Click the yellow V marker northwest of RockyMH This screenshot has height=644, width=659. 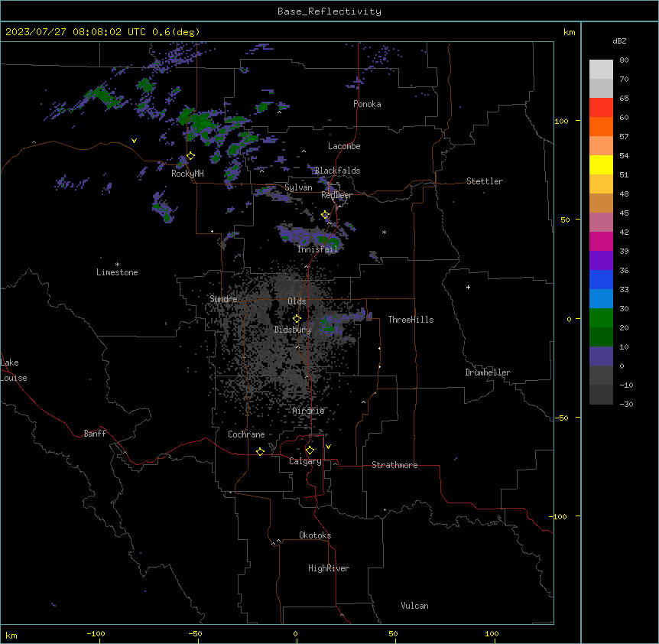point(134,141)
